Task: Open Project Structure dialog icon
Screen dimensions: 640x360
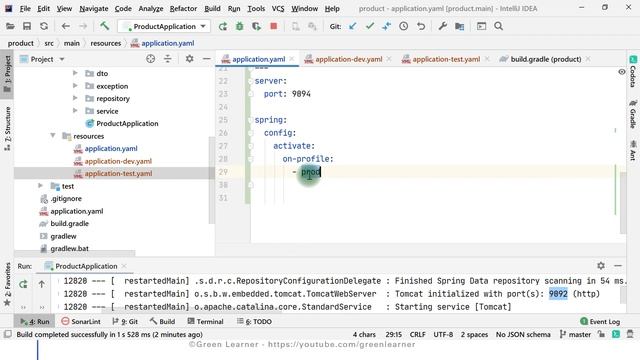Action: coord(460,27)
